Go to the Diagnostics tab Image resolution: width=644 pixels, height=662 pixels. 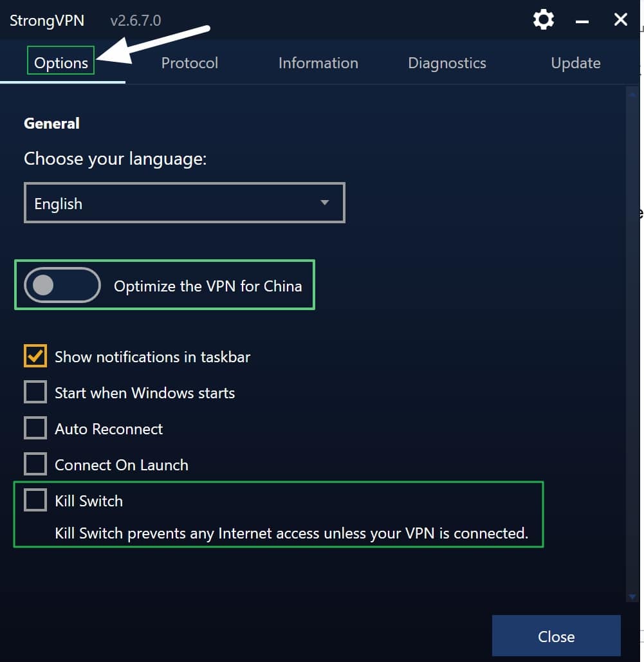(446, 63)
